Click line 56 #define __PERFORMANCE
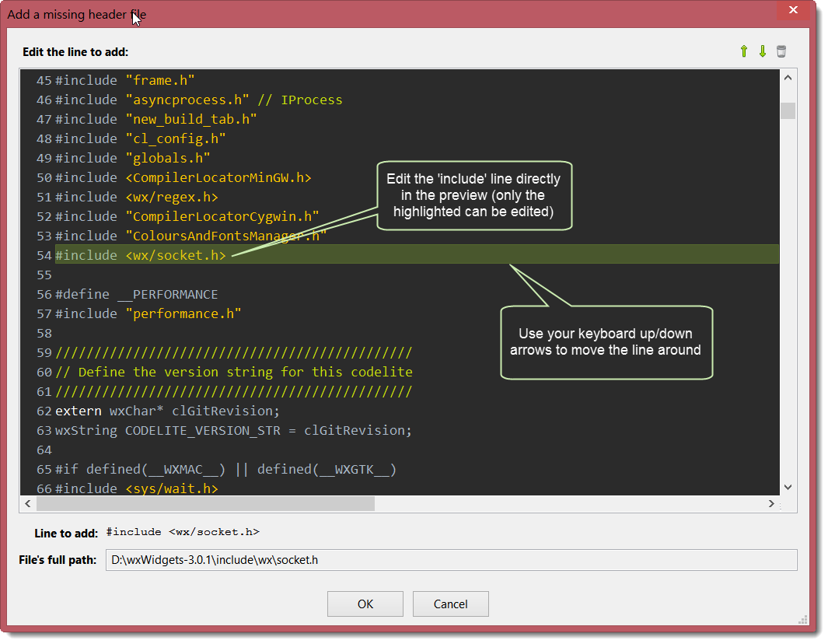828x644 pixels. click(137, 294)
